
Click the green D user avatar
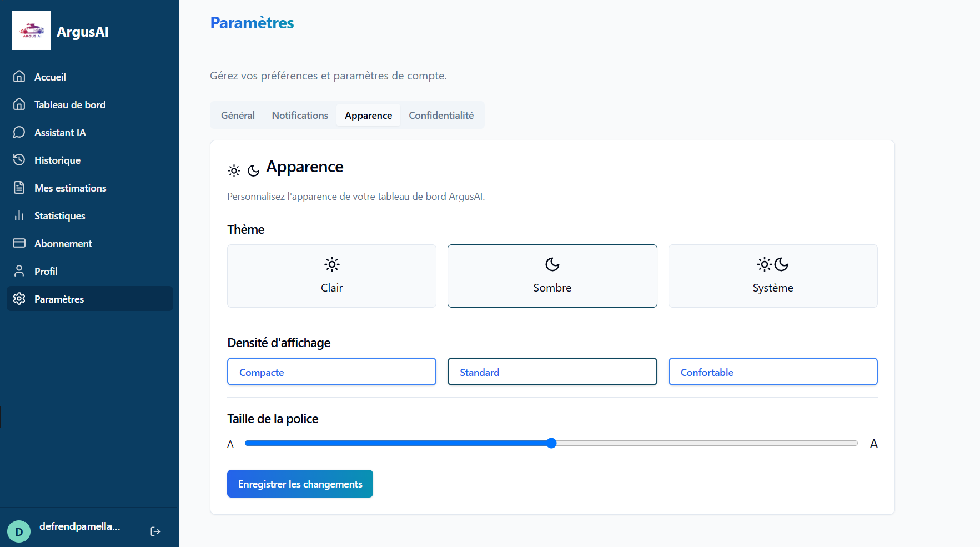(x=19, y=531)
